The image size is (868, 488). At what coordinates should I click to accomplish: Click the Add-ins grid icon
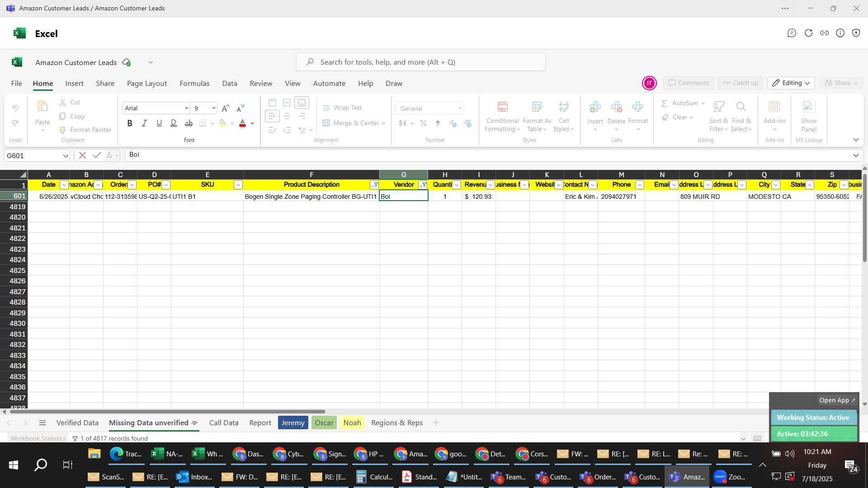774,107
